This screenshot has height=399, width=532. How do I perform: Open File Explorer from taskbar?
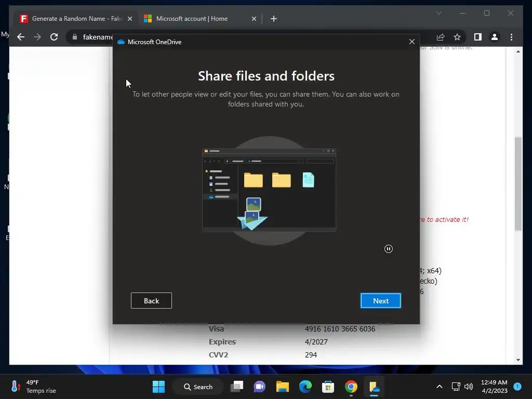coord(282,387)
